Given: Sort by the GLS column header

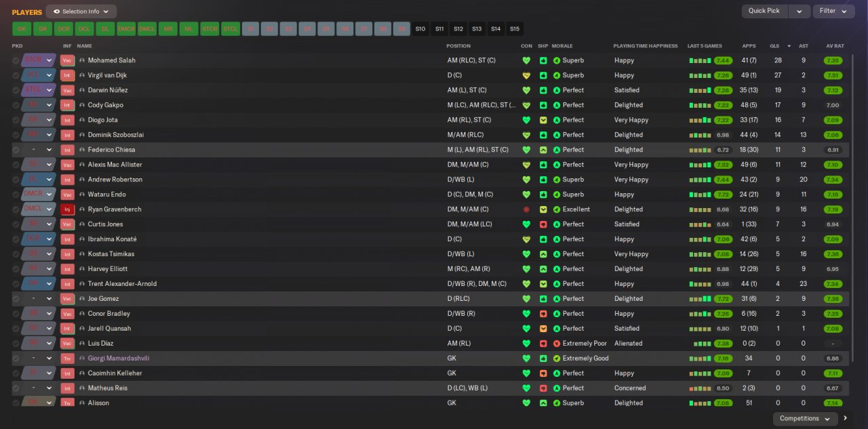Looking at the screenshot, I should 774,46.
